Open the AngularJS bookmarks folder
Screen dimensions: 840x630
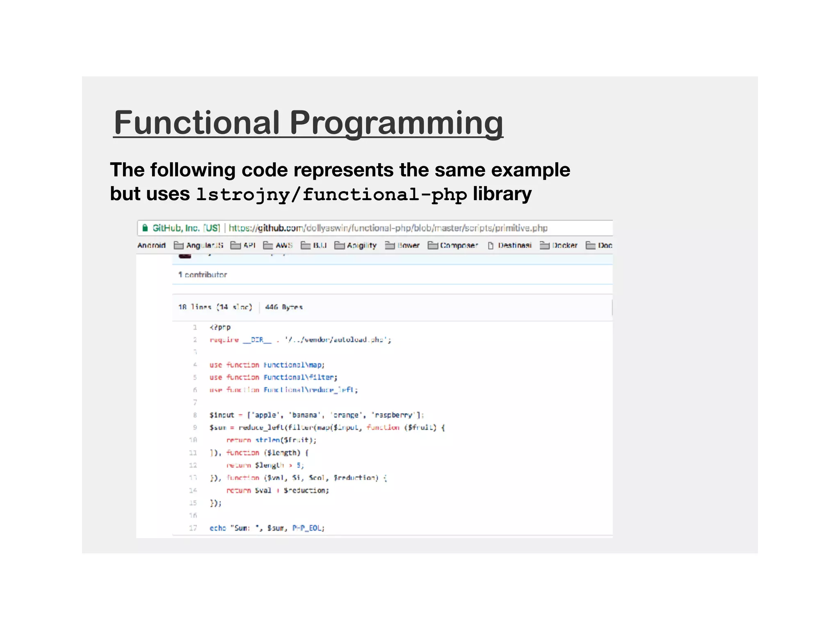199,245
